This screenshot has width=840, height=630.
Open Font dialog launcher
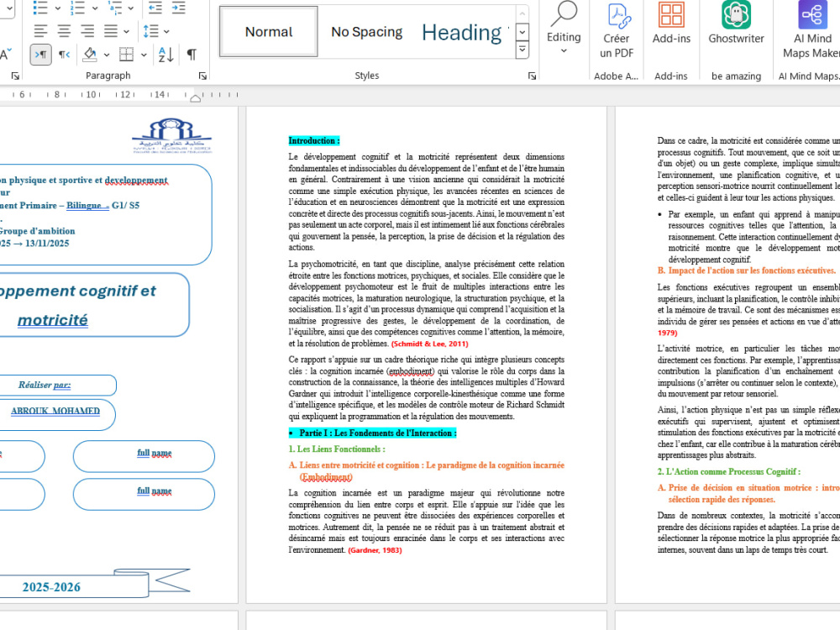point(15,76)
